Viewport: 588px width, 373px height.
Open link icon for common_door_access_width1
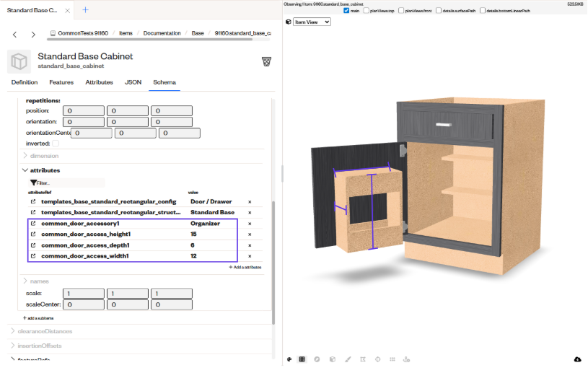click(x=33, y=256)
